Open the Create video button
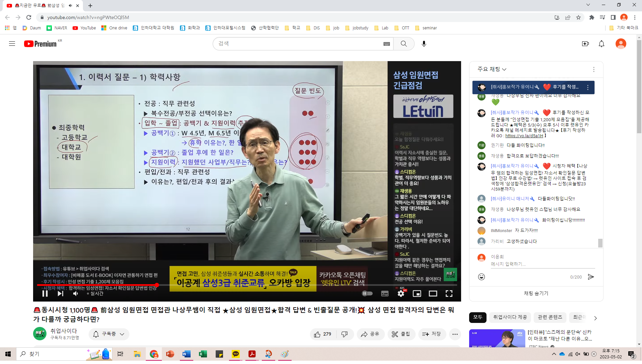This screenshot has width=642, height=364. tap(585, 44)
